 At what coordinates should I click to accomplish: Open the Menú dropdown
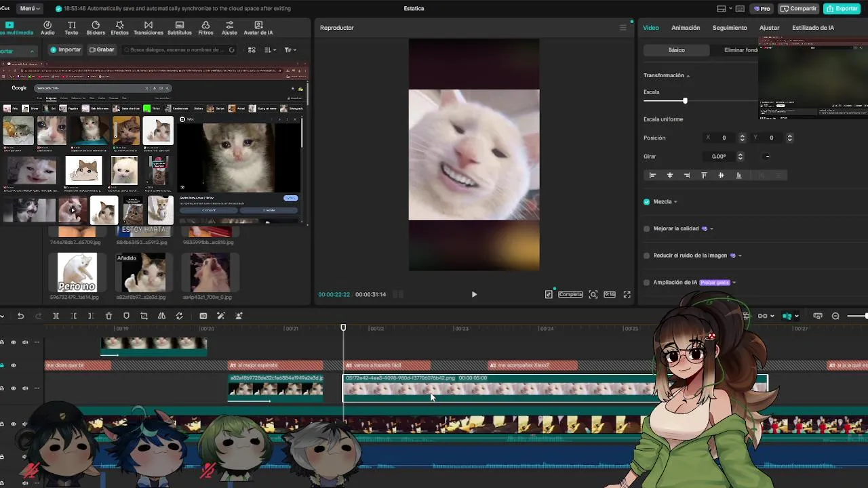coord(30,8)
